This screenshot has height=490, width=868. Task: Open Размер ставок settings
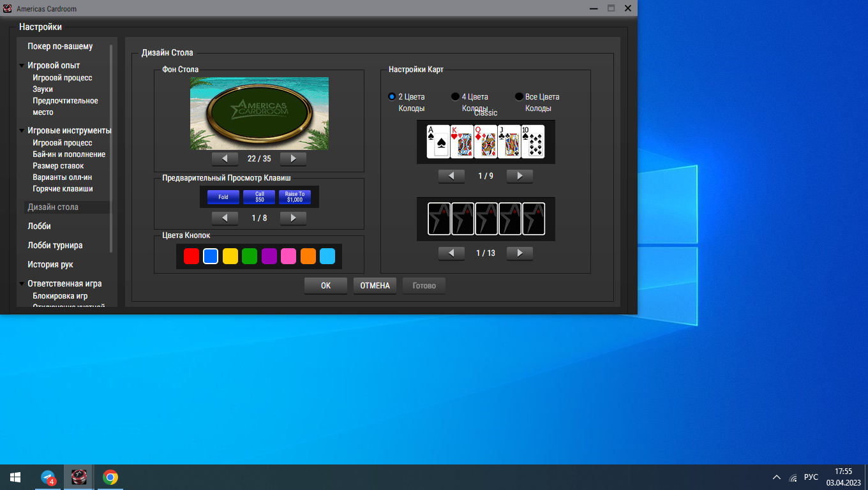point(58,166)
